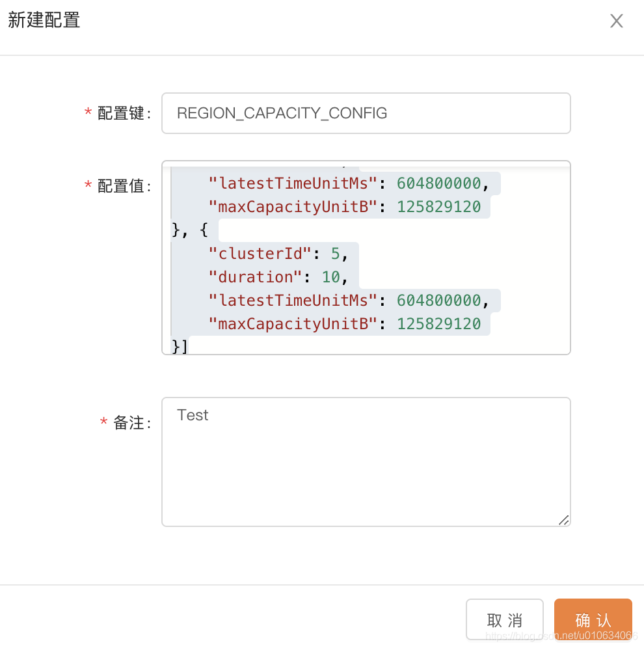Screen dimensions: 644x648
Task: Click the "clusterId": 5 line
Action: coord(278,254)
